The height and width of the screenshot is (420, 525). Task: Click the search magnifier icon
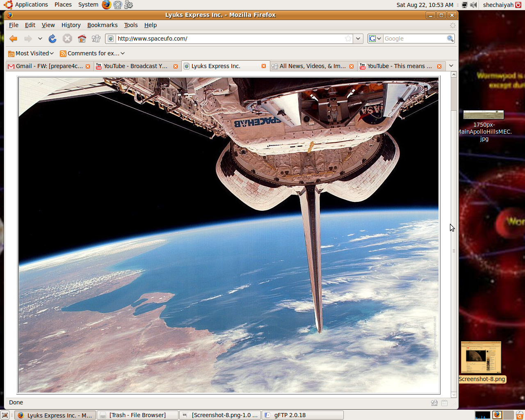coord(450,39)
